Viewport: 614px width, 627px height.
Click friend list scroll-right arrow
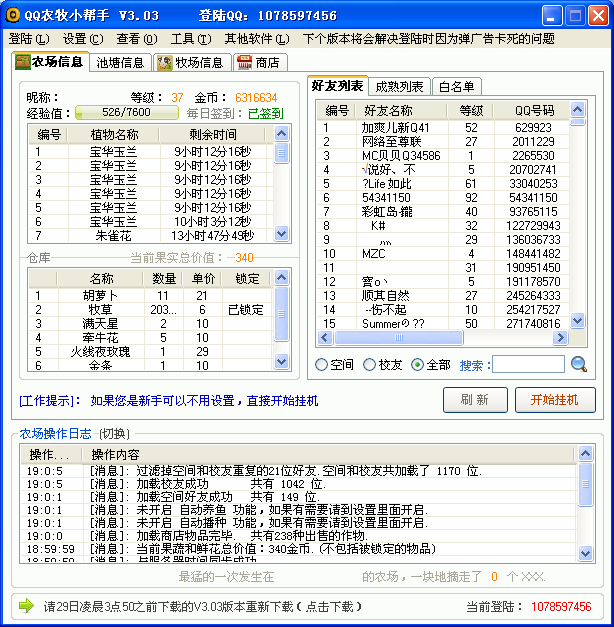pyautogui.click(x=560, y=338)
